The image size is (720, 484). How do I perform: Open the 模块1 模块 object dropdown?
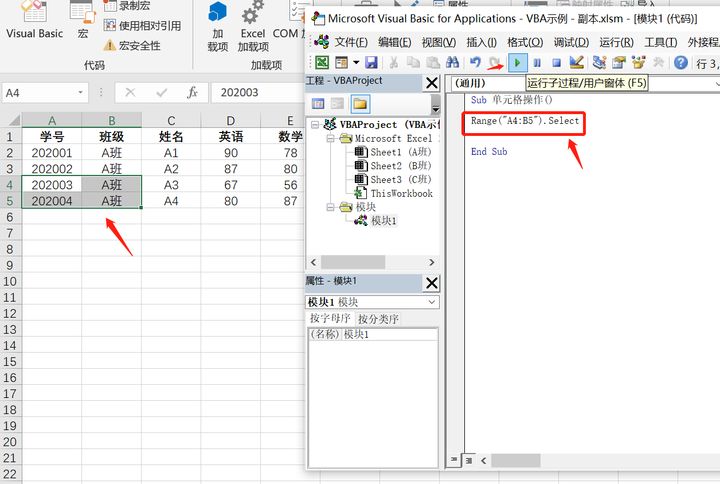432,302
